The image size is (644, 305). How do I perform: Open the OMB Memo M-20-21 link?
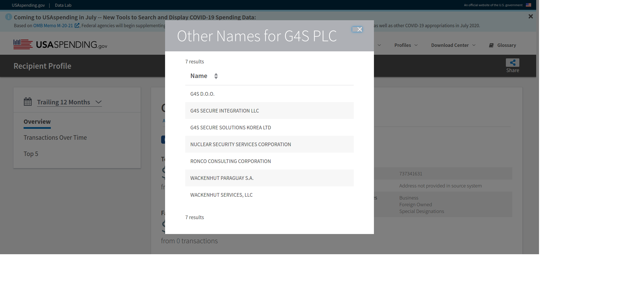53,26
